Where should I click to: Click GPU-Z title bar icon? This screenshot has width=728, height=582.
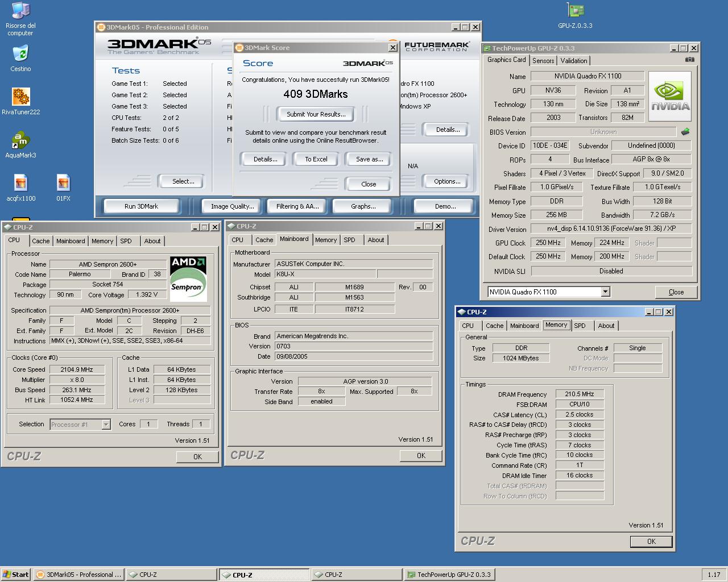coord(487,48)
